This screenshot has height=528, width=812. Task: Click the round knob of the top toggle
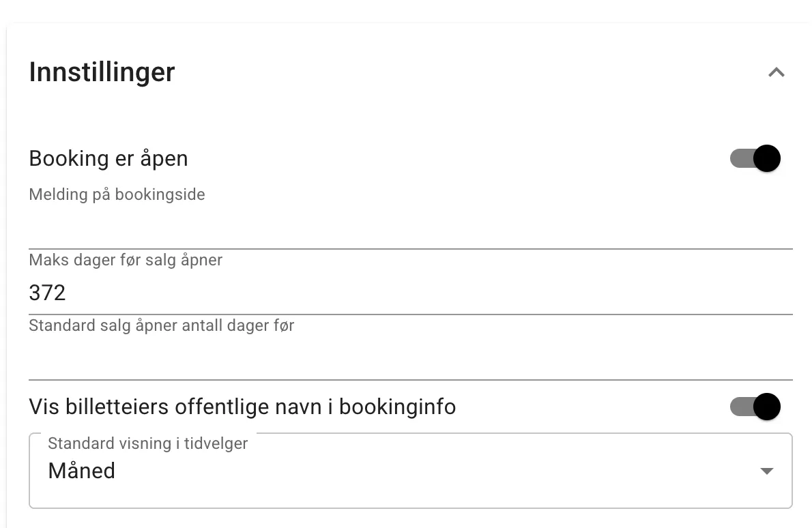[766, 158]
